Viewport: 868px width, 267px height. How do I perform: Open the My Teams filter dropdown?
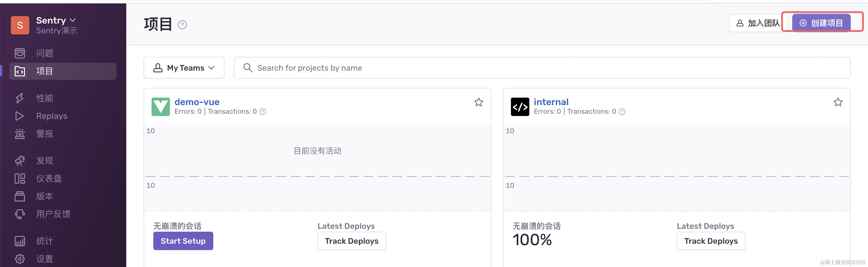184,68
